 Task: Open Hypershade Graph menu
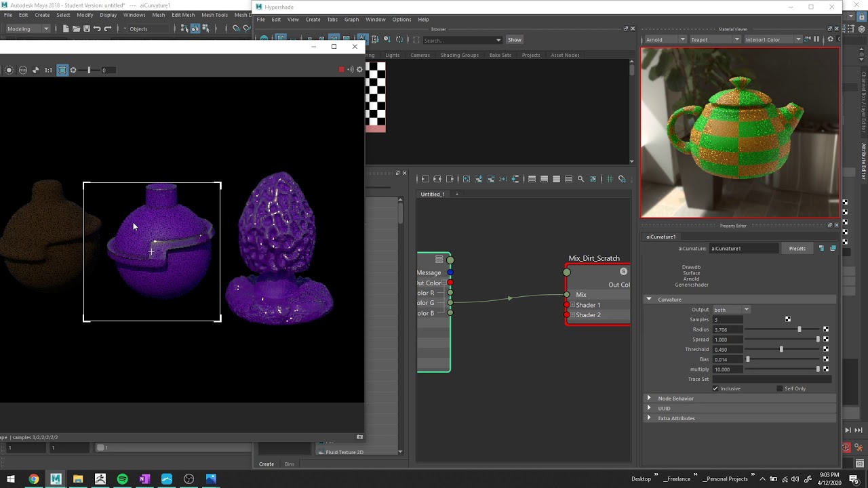pyautogui.click(x=351, y=20)
